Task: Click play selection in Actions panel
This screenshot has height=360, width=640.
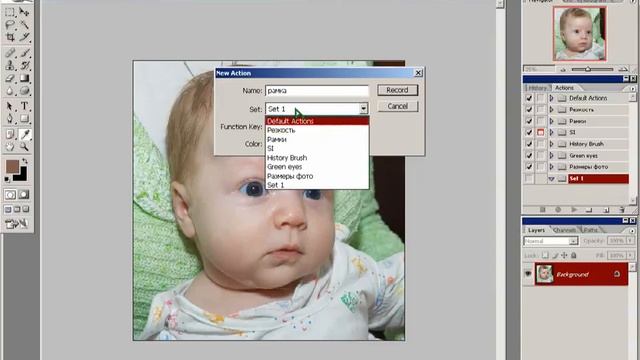Action: [x=574, y=210]
